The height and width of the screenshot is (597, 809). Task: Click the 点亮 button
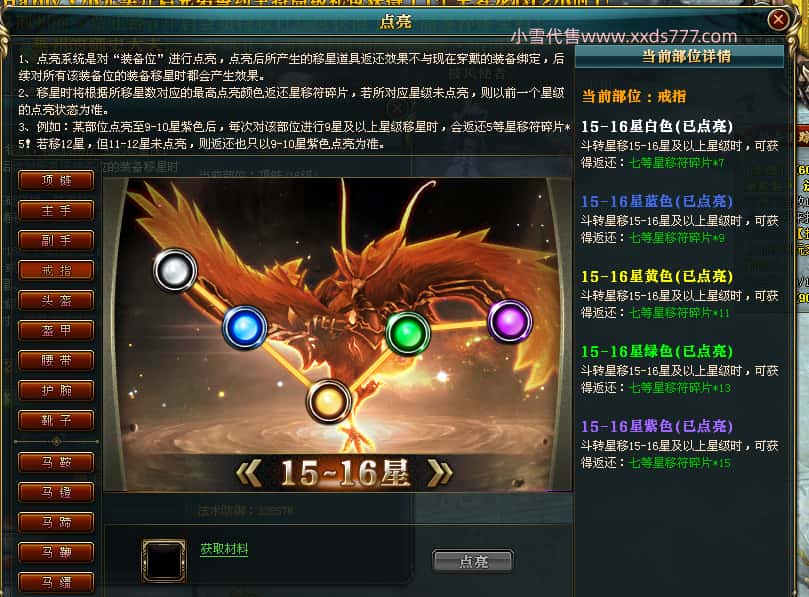pos(473,561)
